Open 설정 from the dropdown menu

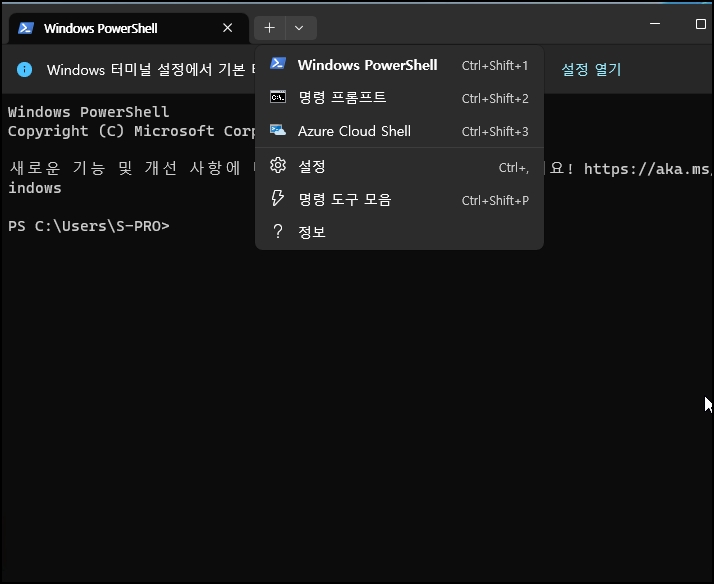(399, 167)
